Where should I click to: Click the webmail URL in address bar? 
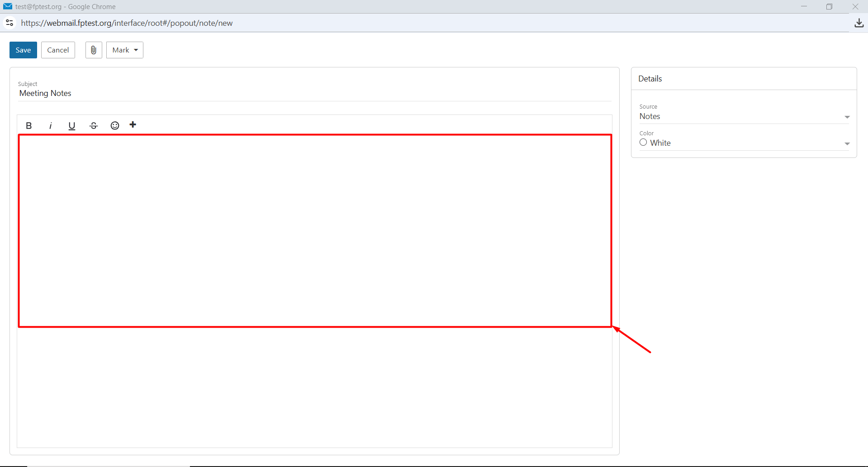(x=127, y=23)
